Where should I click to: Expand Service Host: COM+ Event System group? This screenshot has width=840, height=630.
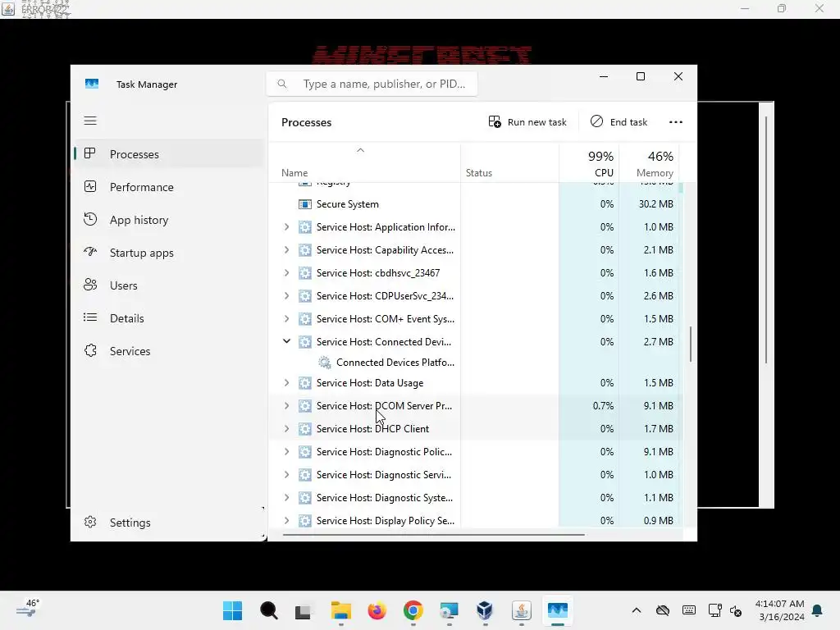point(286,319)
